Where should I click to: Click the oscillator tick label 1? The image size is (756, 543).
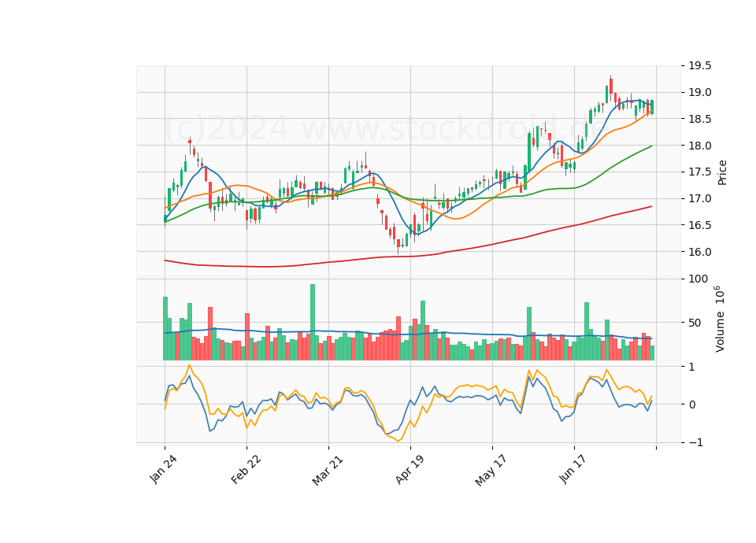pos(692,368)
